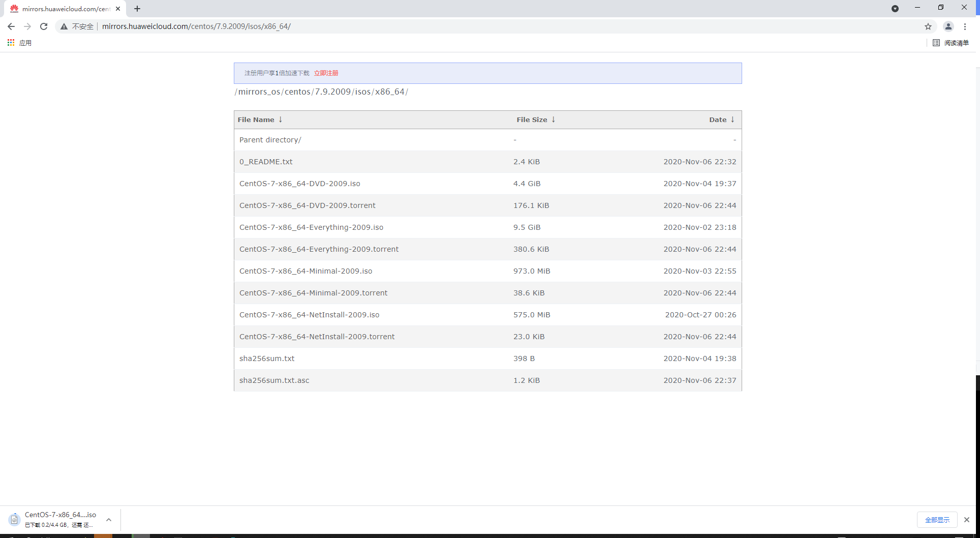Open the Parent directory link

pos(270,140)
